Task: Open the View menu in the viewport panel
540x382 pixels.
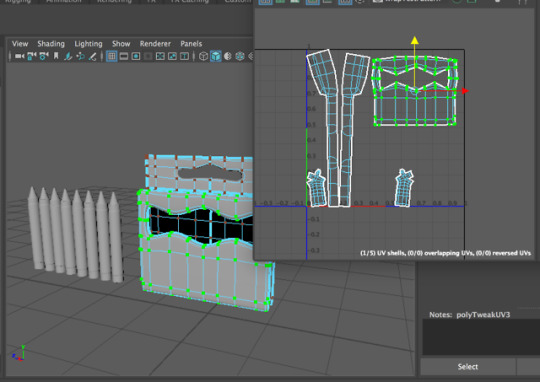Action: click(20, 44)
